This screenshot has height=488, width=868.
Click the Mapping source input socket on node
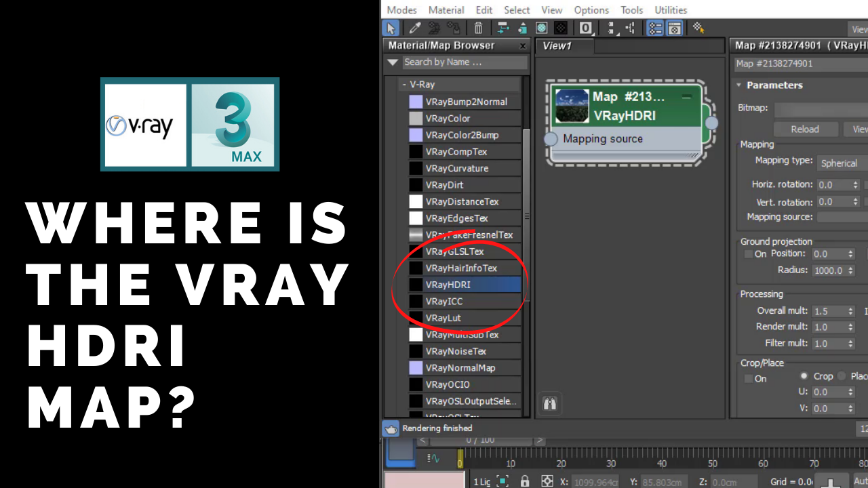tap(551, 139)
